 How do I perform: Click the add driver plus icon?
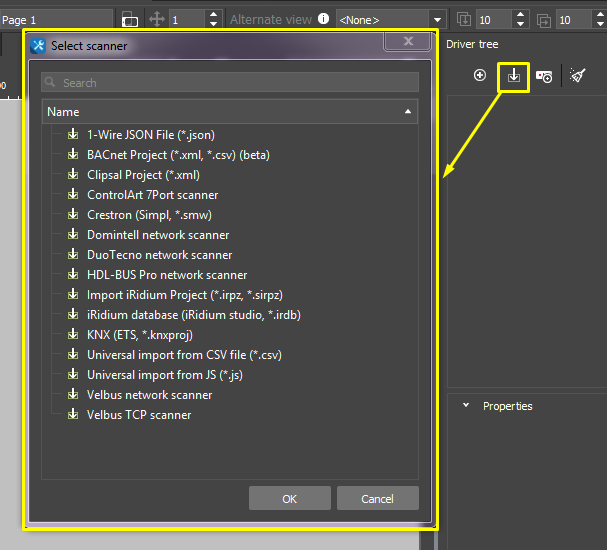click(480, 75)
